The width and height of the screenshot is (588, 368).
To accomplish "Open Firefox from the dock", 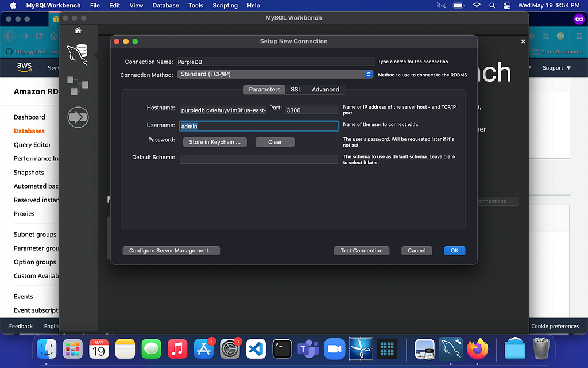I will [477, 349].
